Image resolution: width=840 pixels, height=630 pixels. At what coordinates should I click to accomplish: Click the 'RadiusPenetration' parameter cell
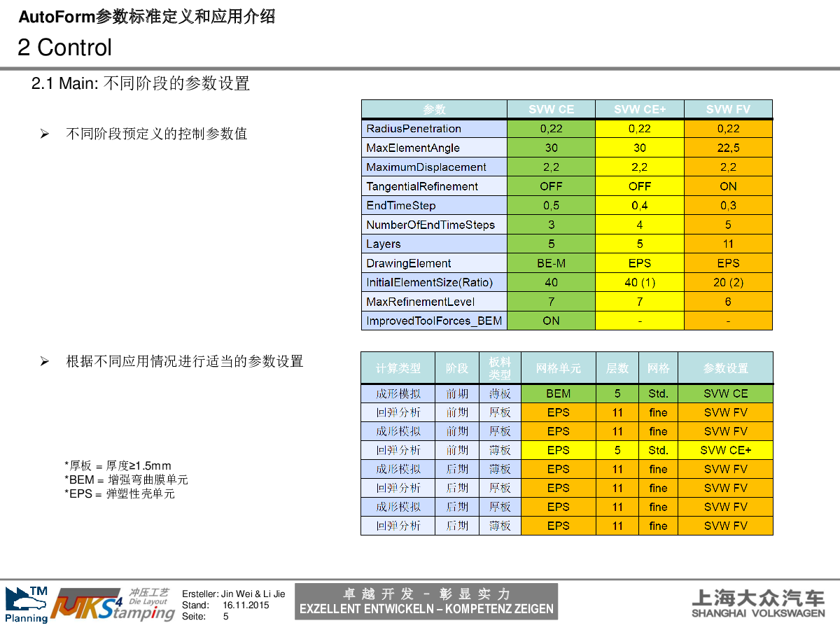pos(434,129)
